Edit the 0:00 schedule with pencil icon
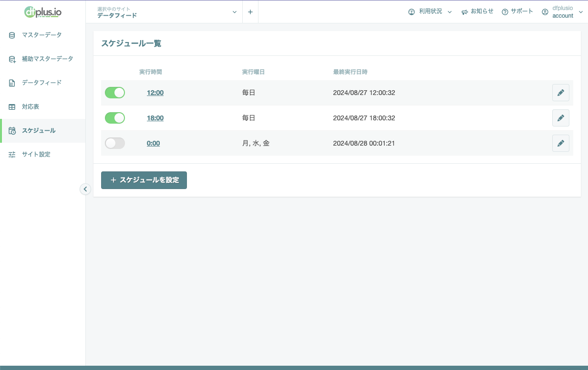 click(560, 143)
